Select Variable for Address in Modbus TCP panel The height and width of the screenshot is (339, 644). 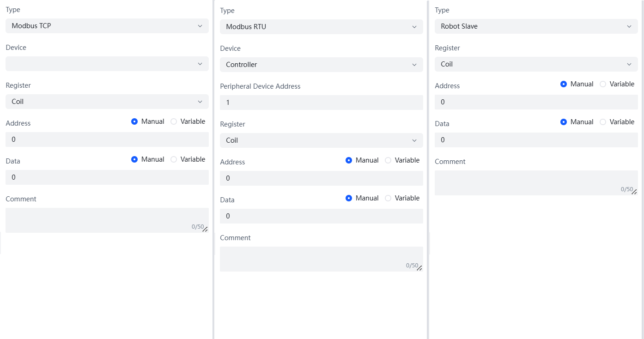point(174,121)
